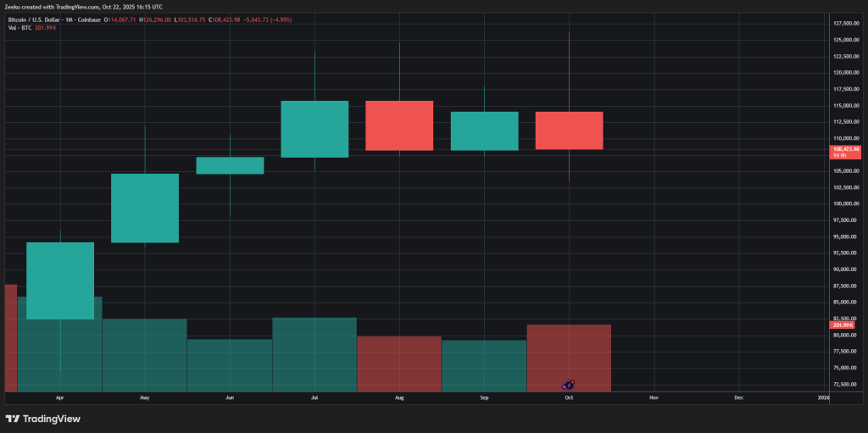
Task: Select the red August candle body
Action: (x=399, y=125)
